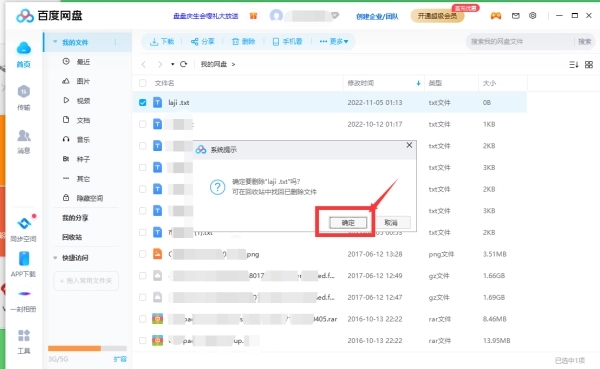
Task: Sort by the 大小 column header
Action: pyautogui.click(x=489, y=83)
